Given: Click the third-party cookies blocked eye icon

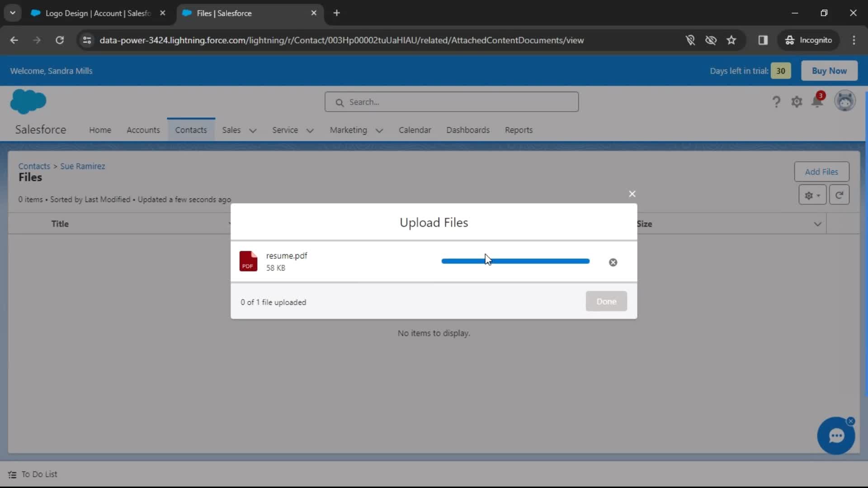Looking at the screenshot, I should pos(711,40).
